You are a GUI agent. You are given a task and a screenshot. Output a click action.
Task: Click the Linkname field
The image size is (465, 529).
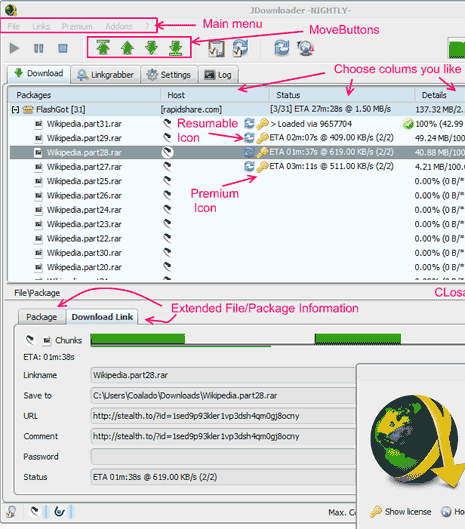(x=223, y=375)
